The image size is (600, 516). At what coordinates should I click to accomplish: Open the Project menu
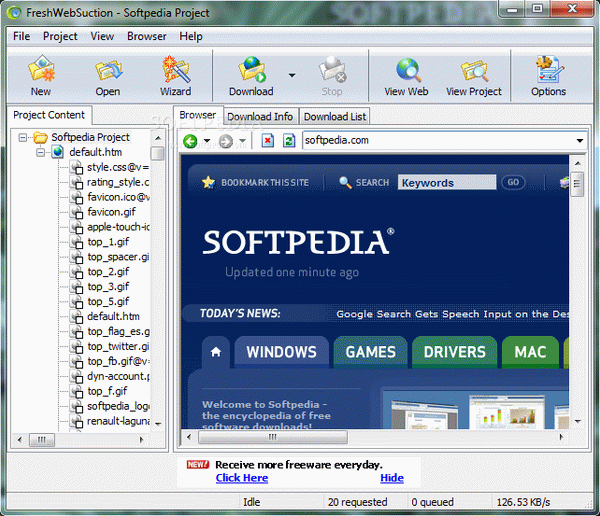(x=60, y=36)
